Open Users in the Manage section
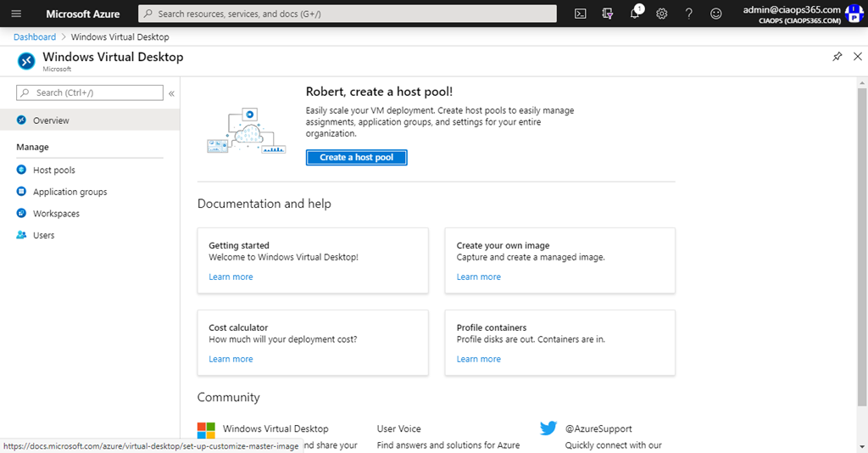Image resolution: width=868 pixels, height=453 pixels. [43, 236]
